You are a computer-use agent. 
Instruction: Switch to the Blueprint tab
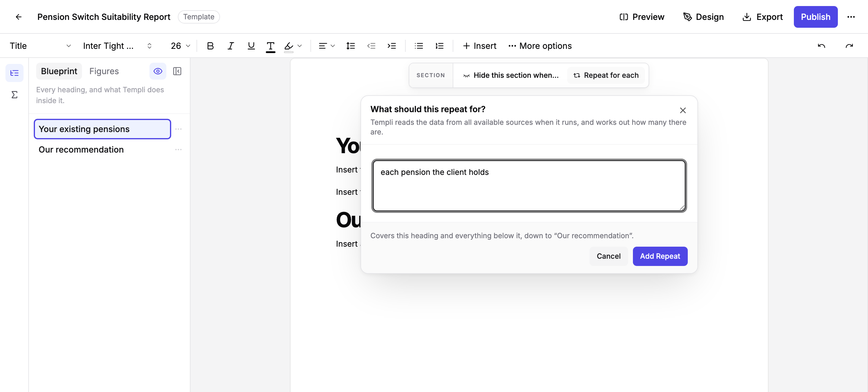[x=59, y=71]
